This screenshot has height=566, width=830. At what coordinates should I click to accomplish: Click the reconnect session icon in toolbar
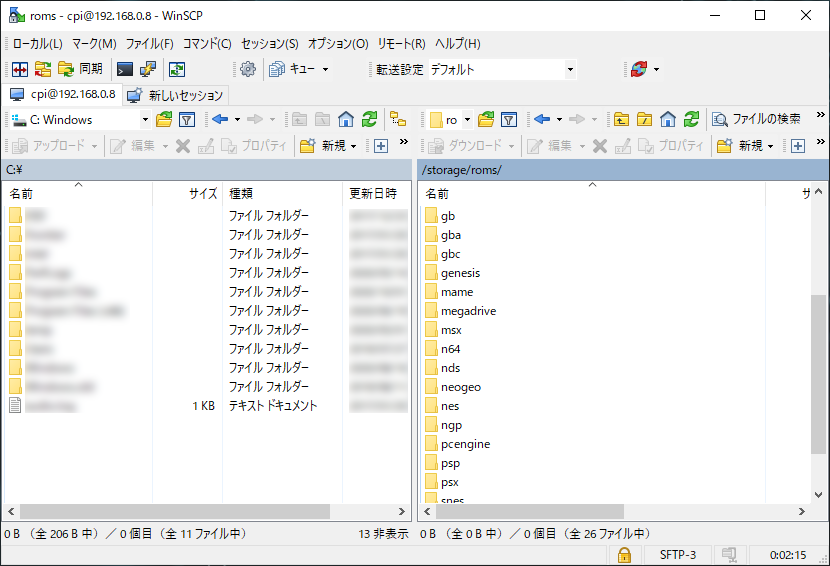tap(639, 69)
